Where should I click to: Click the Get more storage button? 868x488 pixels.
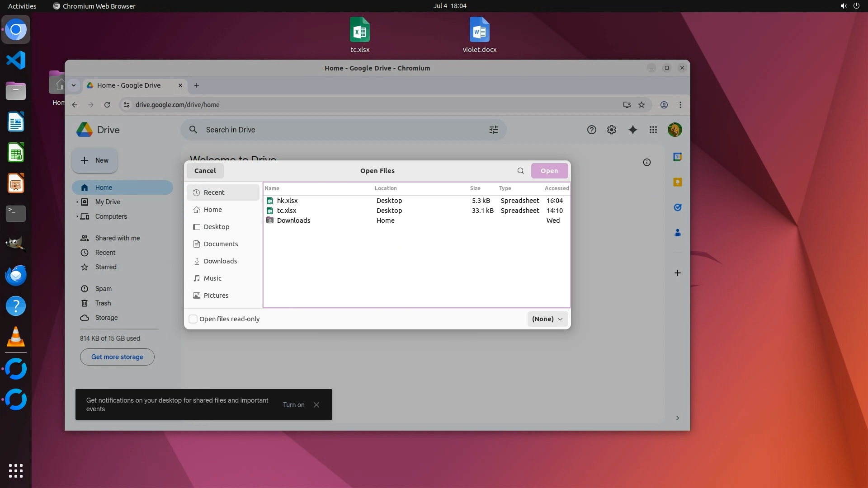[117, 357]
